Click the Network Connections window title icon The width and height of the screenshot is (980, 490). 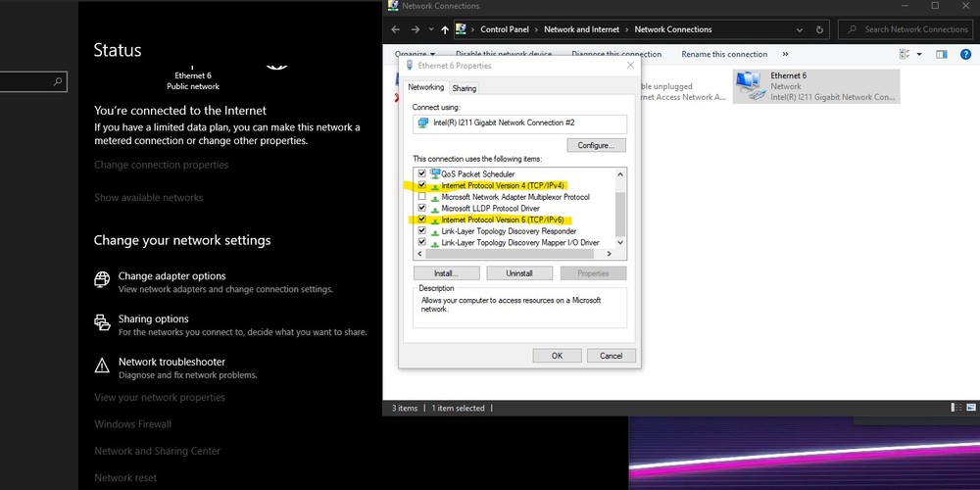pyautogui.click(x=393, y=6)
